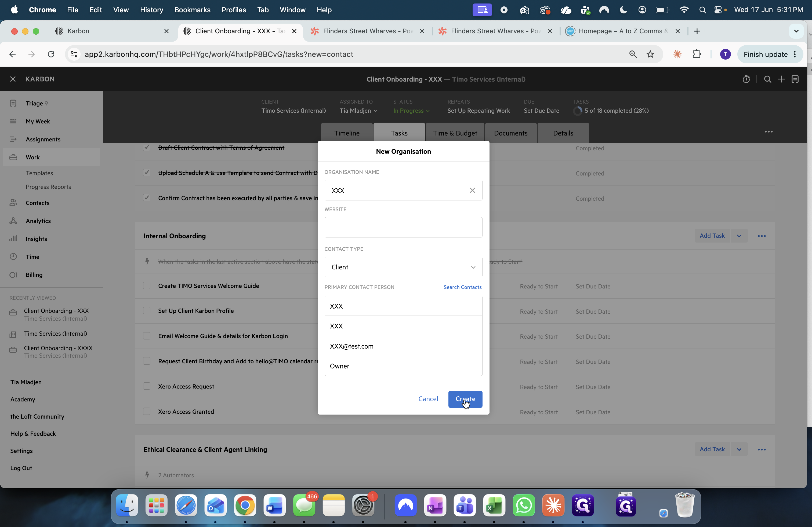Open the notes icon in Karbon header

click(x=795, y=79)
